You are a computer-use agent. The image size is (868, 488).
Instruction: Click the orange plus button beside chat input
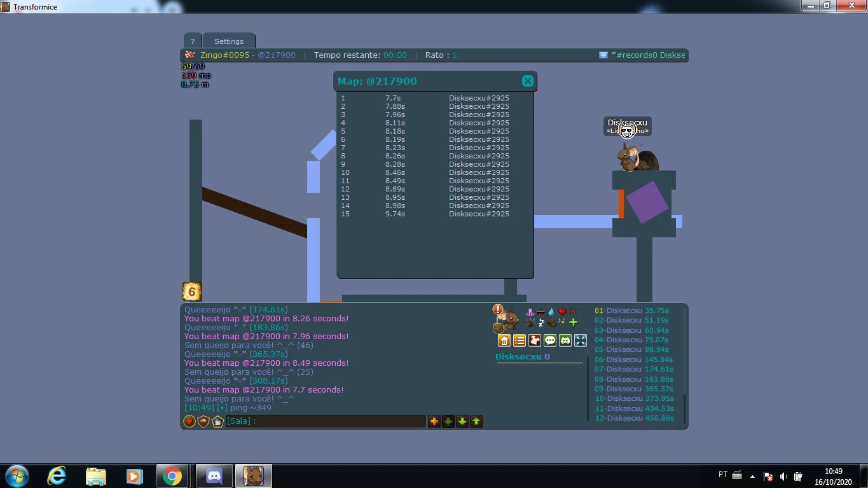coord(434,421)
